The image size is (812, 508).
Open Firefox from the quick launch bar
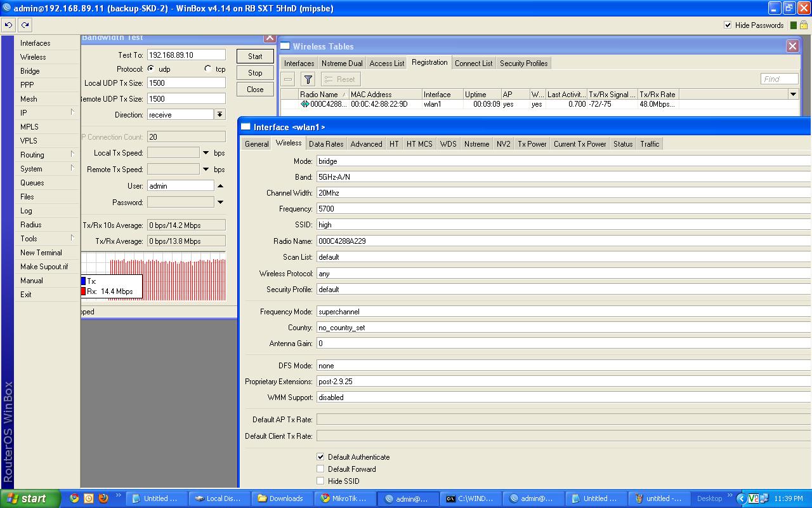(103, 498)
